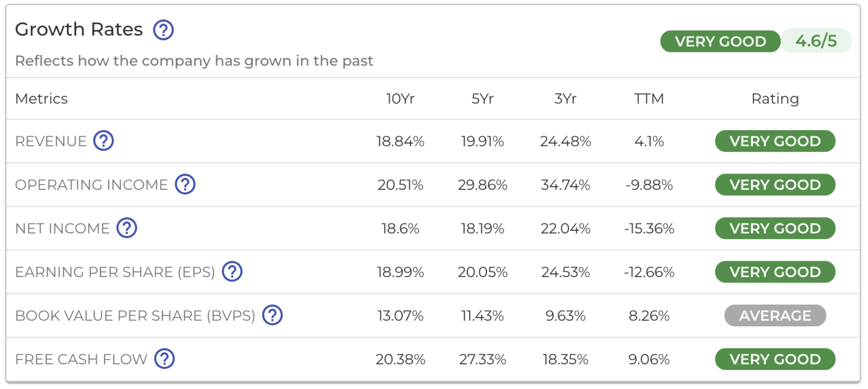Click the Metrics column header
Screen dimensions: 868x389
41,99
